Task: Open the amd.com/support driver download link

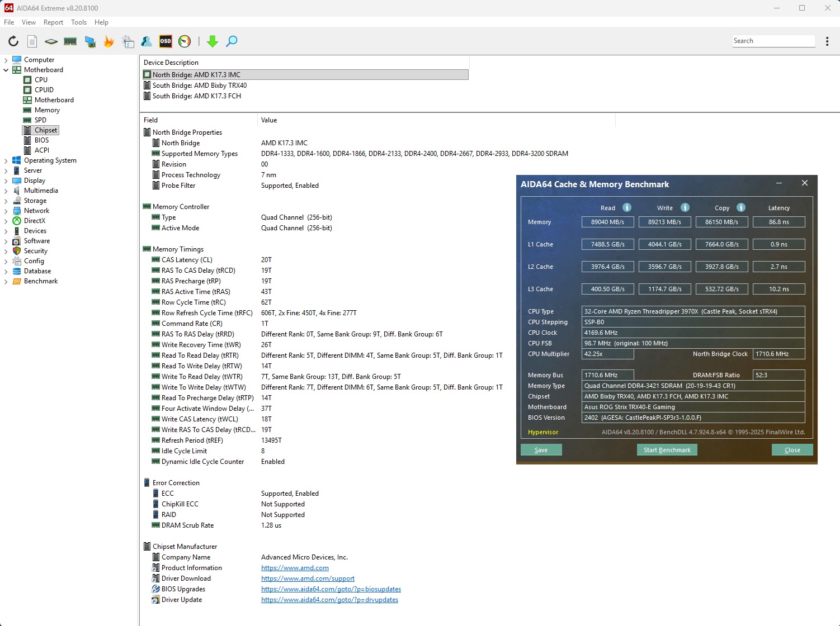Action: [308, 578]
